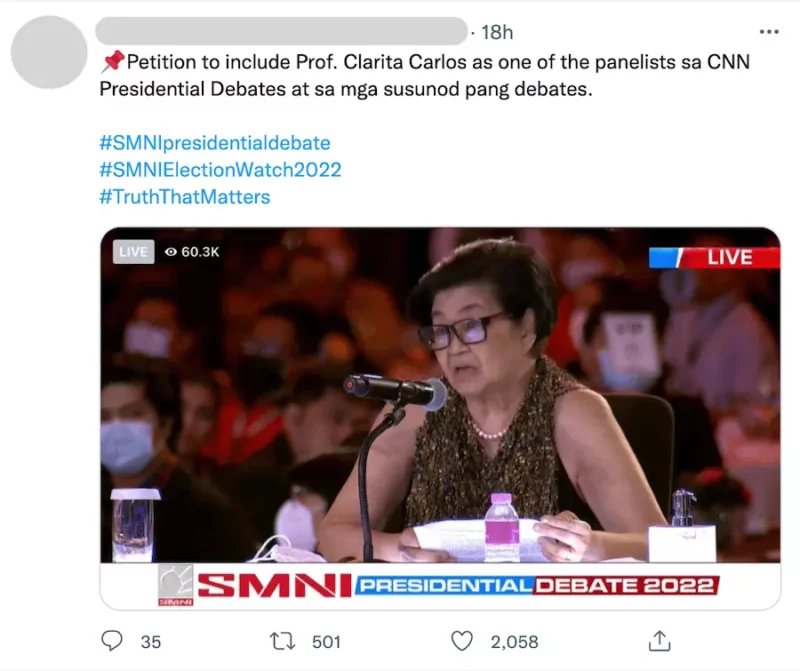This screenshot has width=800, height=671.
Task: Click the 60.3K viewer count eye icon
Action: [x=171, y=252]
